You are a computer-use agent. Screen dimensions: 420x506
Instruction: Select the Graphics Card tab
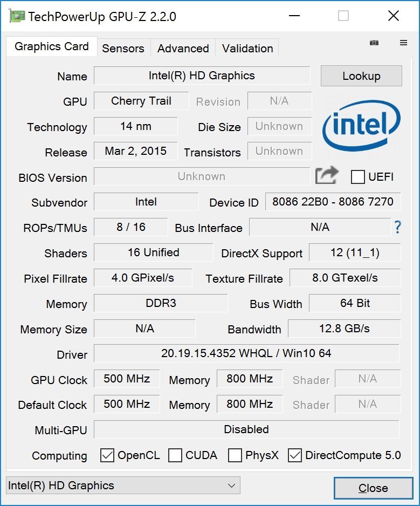52,46
